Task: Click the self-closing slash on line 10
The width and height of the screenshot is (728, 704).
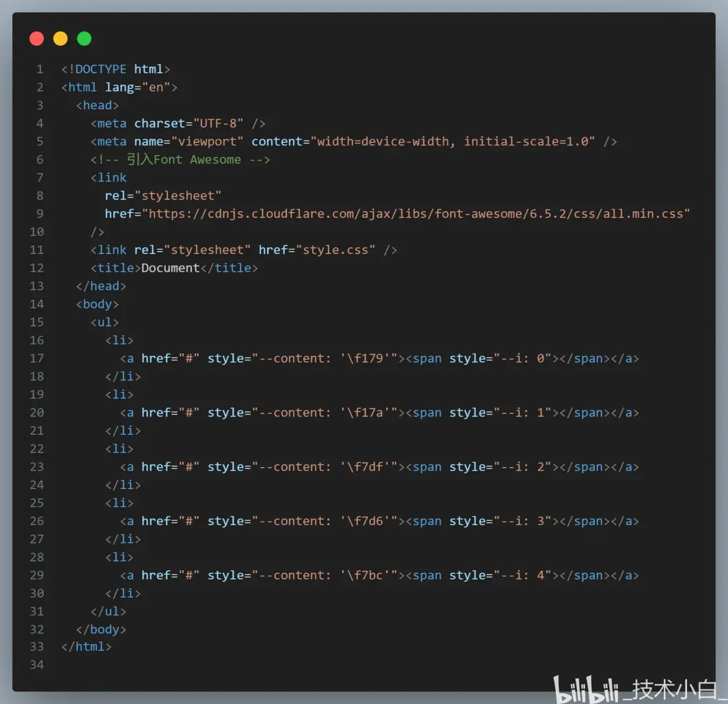Action: (98, 232)
